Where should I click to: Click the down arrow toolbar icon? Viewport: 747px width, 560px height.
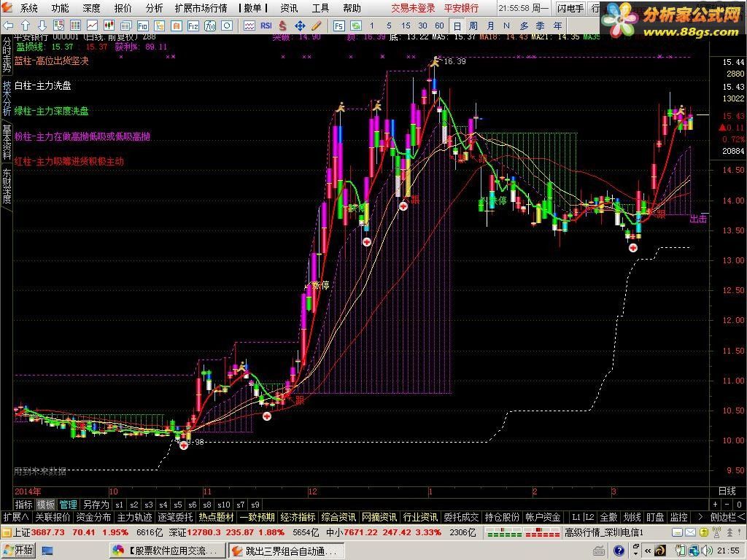42,26
